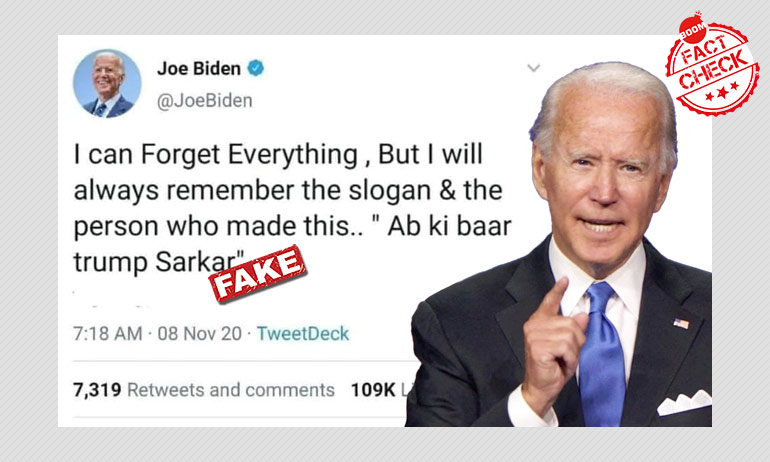Click the 08 Nov 20 date
Viewport: 770px width, 462px height.
click(x=200, y=334)
